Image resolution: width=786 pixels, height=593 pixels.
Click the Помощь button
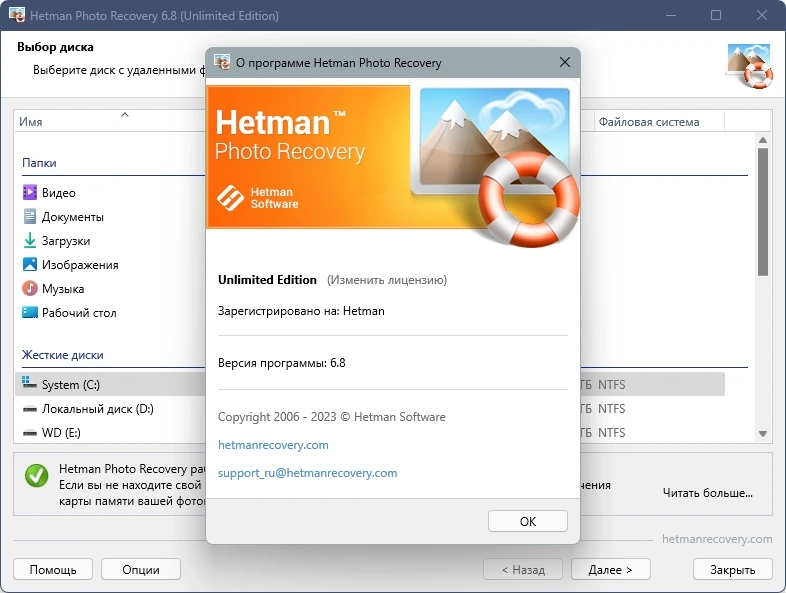tap(53, 569)
